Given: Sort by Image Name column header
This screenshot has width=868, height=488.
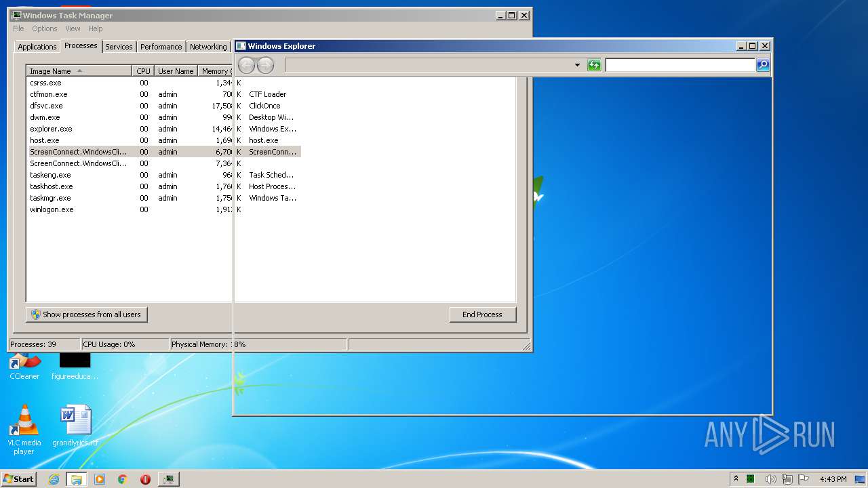Looking at the screenshot, I should [x=79, y=71].
